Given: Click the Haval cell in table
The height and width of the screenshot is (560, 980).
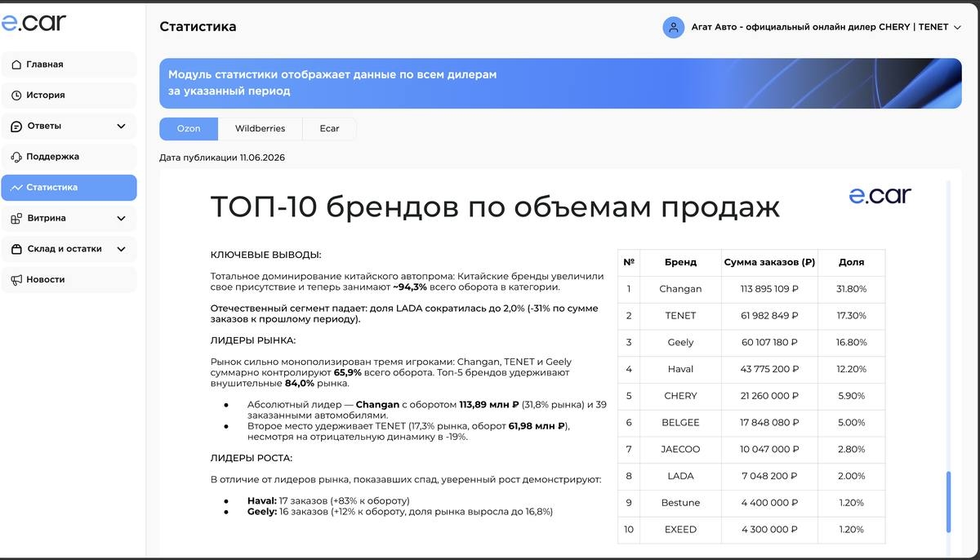Looking at the screenshot, I should tap(680, 369).
